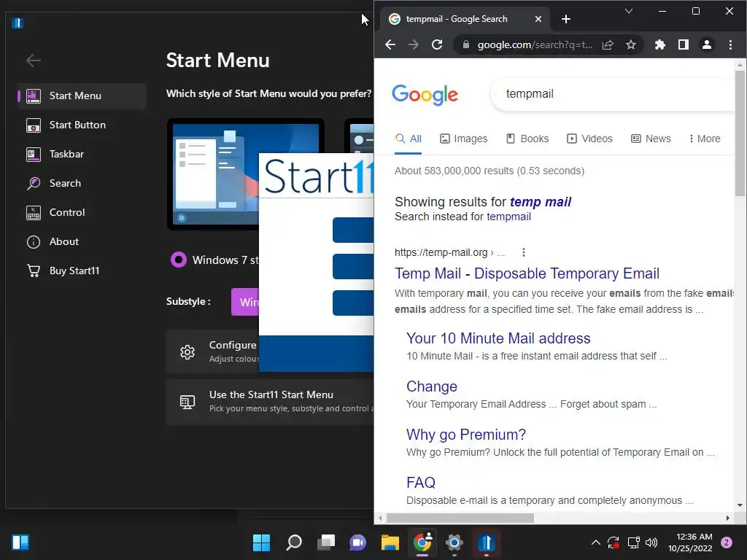The width and height of the screenshot is (747, 560).
Task: Click Chrome forward navigation arrow
Action: [x=414, y=44]
